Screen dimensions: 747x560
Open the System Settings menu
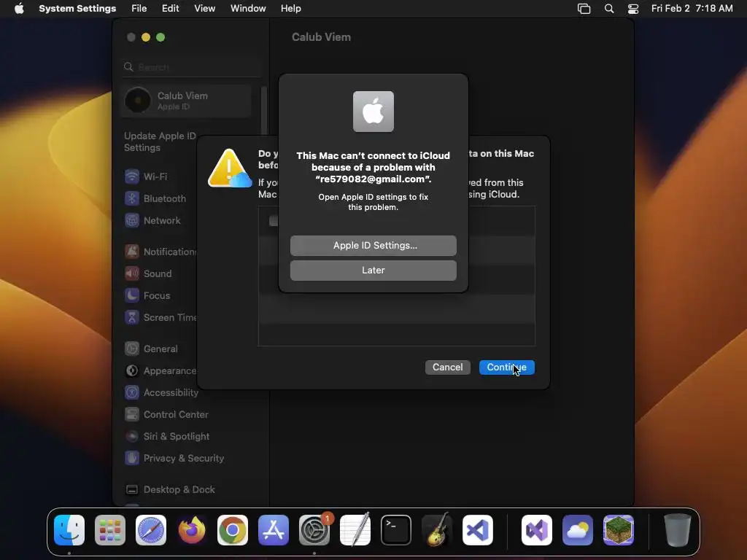[77, 9]
